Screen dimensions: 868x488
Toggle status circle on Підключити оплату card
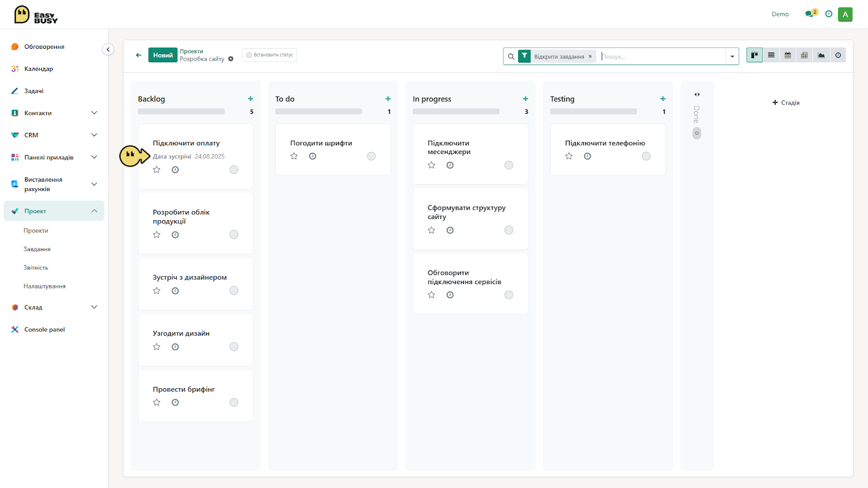(234, 170)
